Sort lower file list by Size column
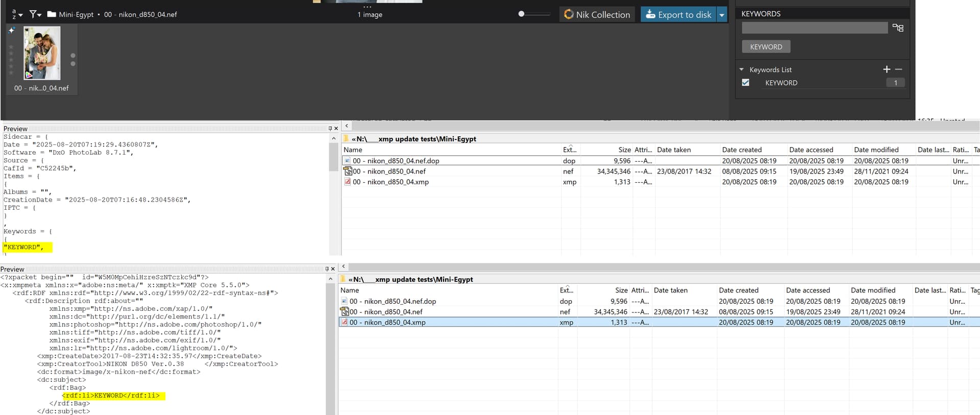 pos(621,290)
